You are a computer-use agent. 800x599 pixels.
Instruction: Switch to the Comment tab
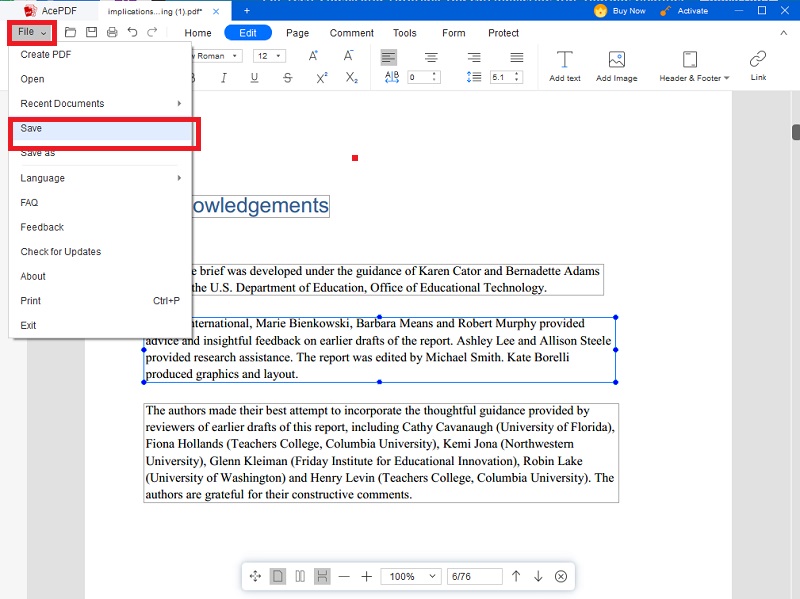coord(352,33)
